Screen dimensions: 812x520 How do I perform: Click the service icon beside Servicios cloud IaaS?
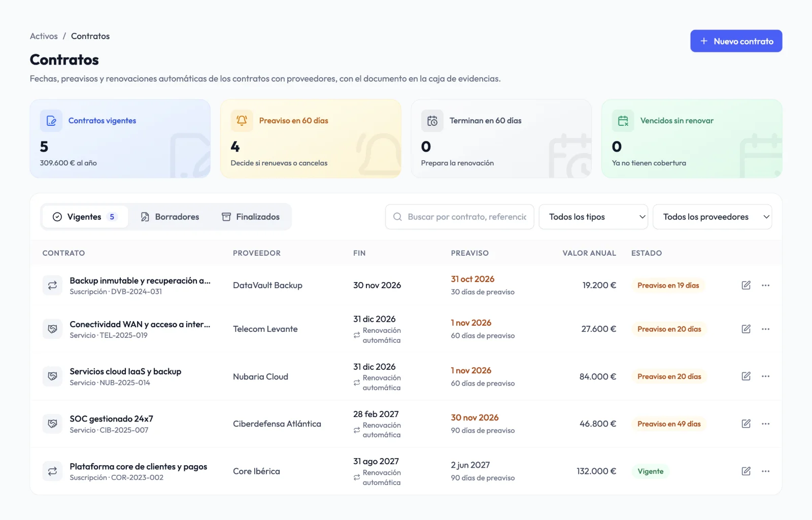click(x=52, y=376)
